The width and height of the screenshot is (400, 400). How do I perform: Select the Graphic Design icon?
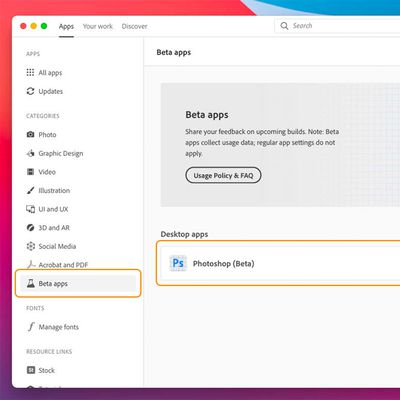coord(30,153)
